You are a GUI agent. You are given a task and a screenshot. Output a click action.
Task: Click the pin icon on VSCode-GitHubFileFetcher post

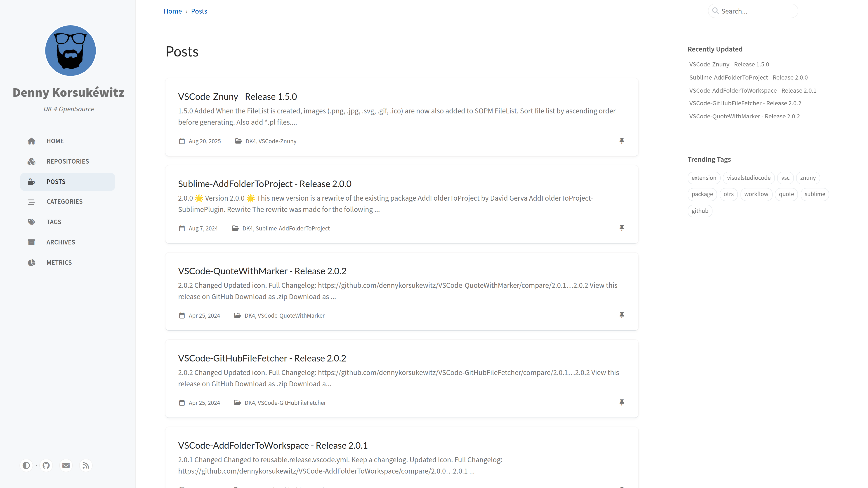tap(622, 402)
